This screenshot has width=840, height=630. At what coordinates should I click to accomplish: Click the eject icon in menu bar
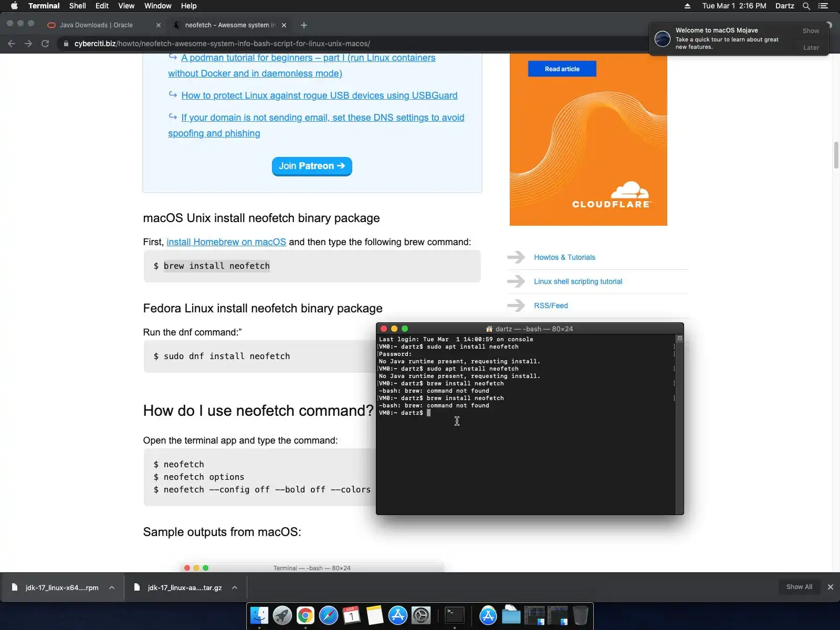tap(687, 6)
